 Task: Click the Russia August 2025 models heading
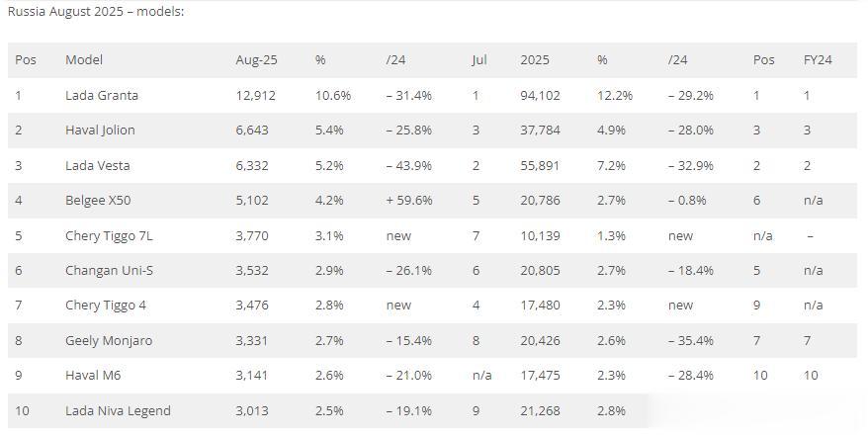tap(96, 12)
